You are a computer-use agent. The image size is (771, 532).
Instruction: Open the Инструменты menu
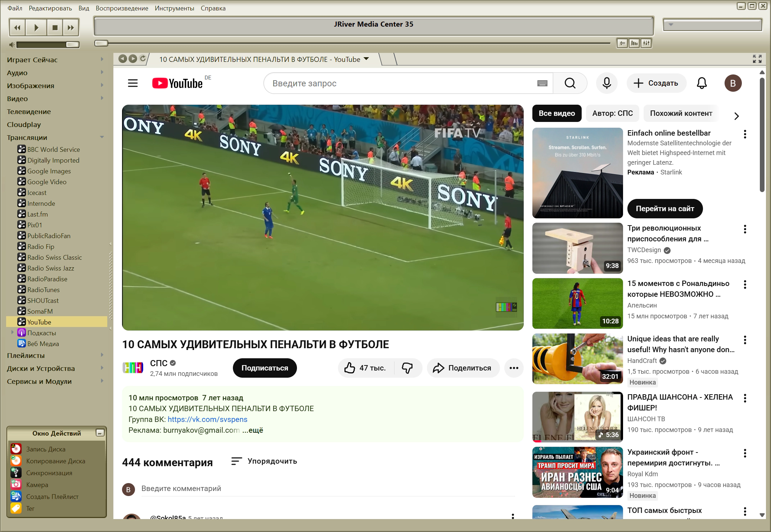tap(174, 8)
